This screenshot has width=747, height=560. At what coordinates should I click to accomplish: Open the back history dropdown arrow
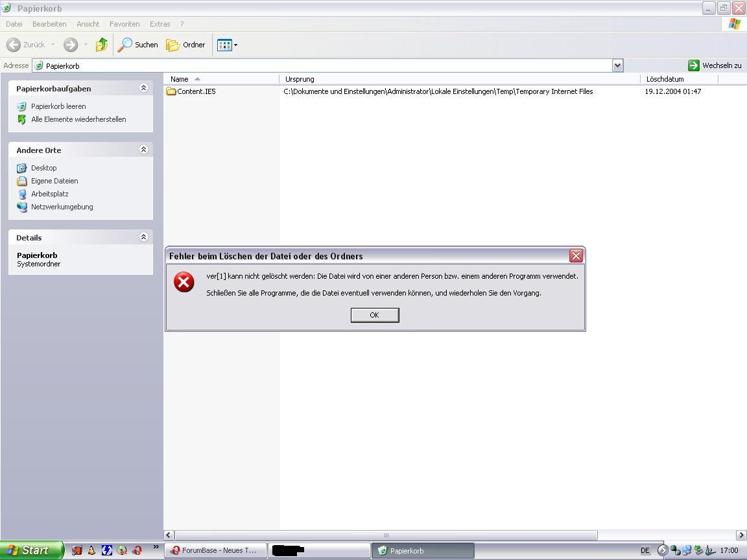(53, 45)
